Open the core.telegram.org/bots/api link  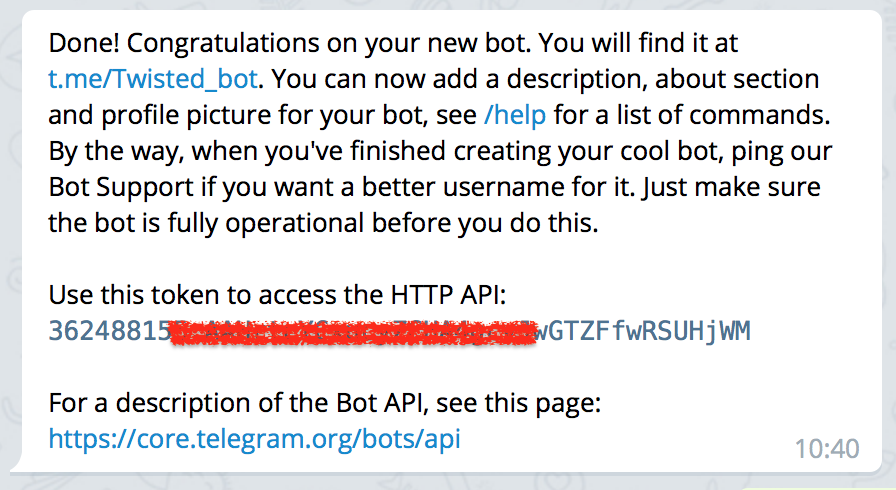click(254, 439)
